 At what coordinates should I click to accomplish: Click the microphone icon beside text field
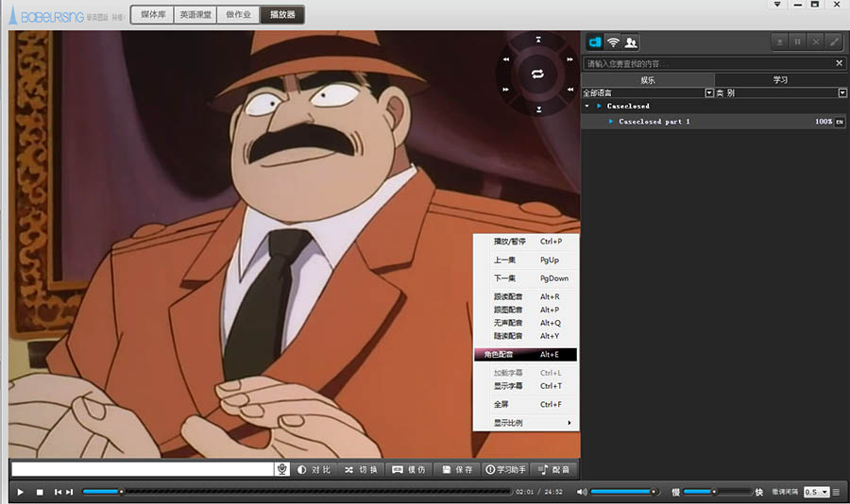[281, 469]
